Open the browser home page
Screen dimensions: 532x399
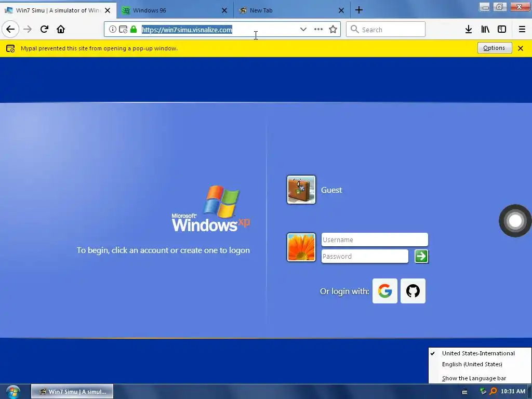61,29
